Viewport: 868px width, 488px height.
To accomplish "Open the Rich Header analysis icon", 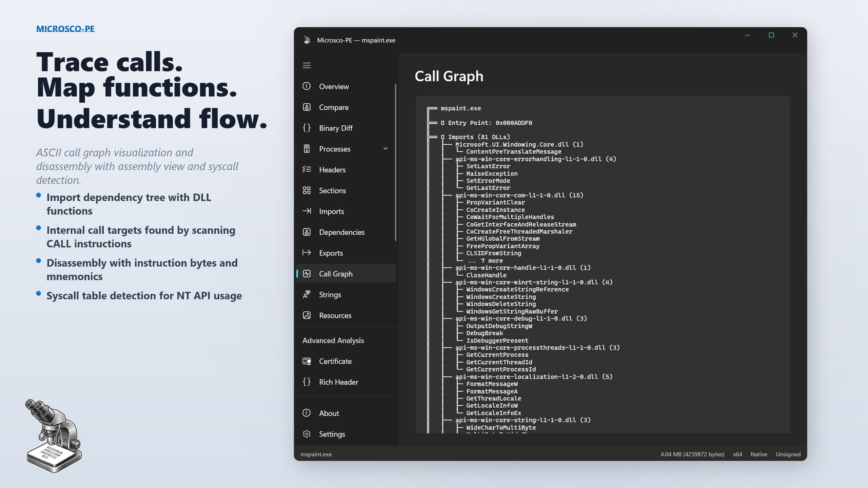I will pyautogui.click(x=307, y=382).
